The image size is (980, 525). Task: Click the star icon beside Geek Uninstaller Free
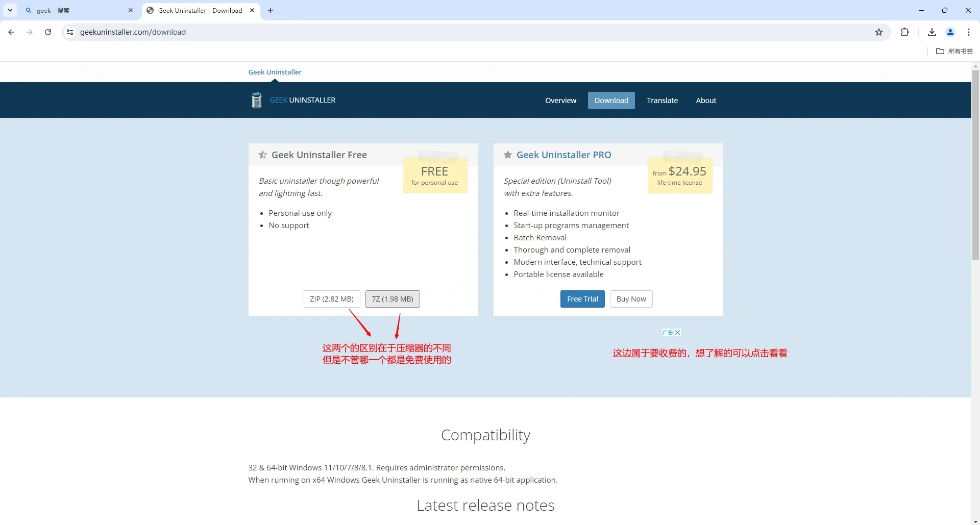263,155
